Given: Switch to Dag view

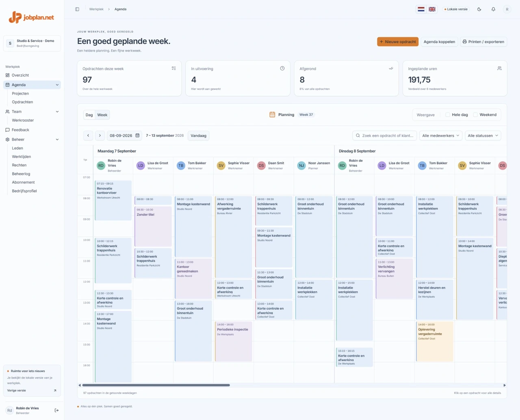Looking at the screenshot, I should [89, 115].
